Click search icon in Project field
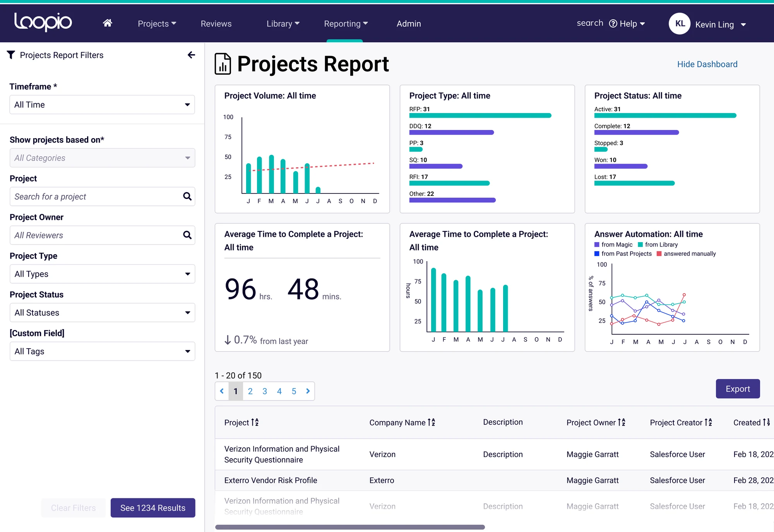The width and height of the screenshot is (774, 532). point(187,197)
